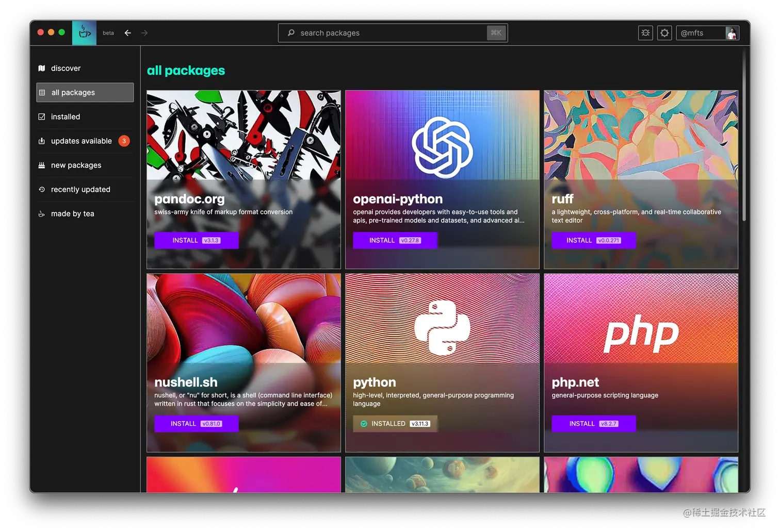The height and width of the screenshot is (532, 780).
Task: Click swiss-army knife description text
Action: pyautogui.click(x=223, y=212)
